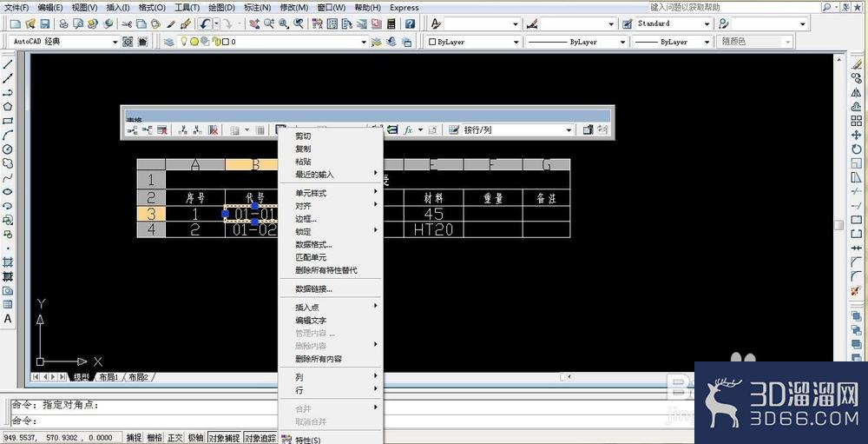The width and height of the screenshot is (868, 444).
Task: Open the AutoCAD 经典 workspace dropdown
Action: point(115,42)
